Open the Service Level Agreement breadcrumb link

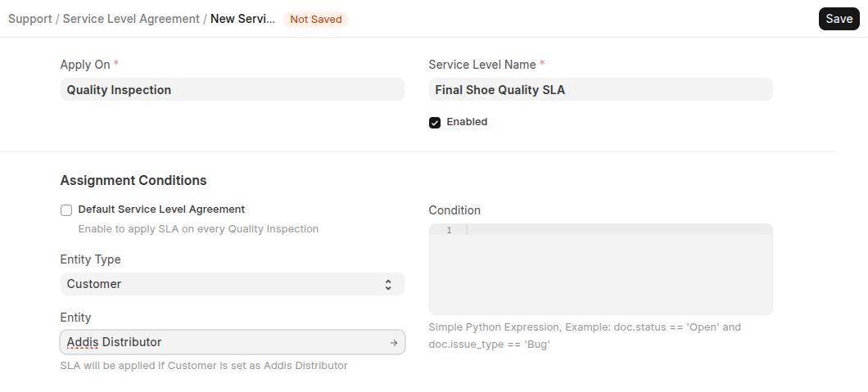click(131, 19)
